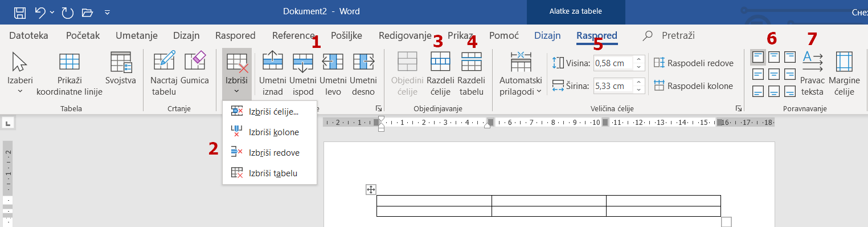Click Umetni desno insert right
This screenshot has width=868, height=227.
[363, 74]
